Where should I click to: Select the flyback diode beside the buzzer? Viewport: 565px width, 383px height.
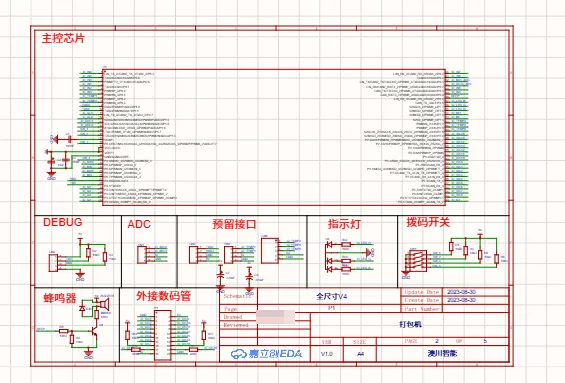click(x=83, y=308)
